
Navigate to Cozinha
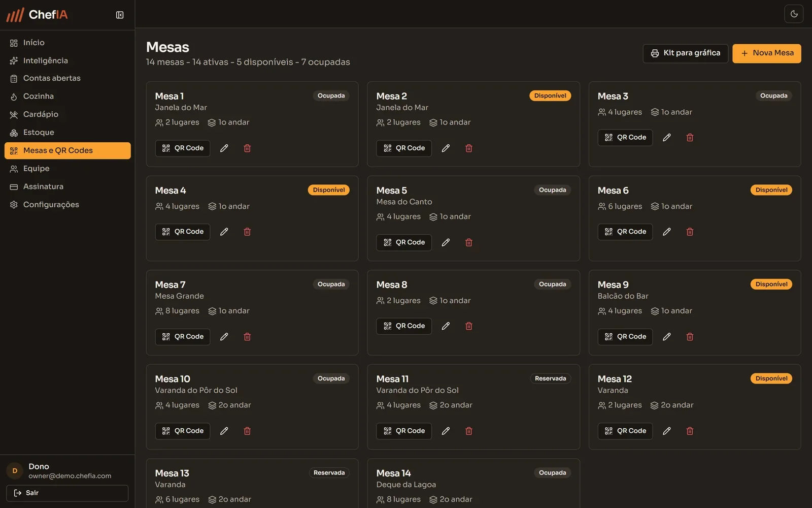(x=67, y=97)
